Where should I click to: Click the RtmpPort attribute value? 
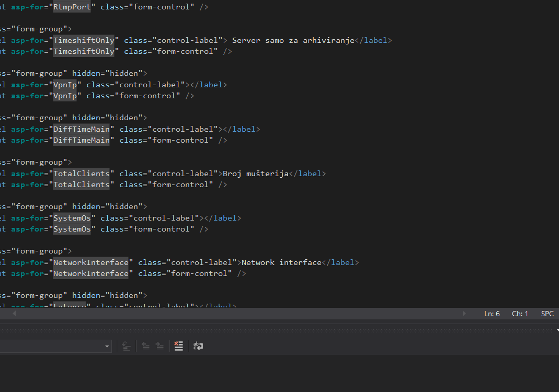(x=72, y=7)
